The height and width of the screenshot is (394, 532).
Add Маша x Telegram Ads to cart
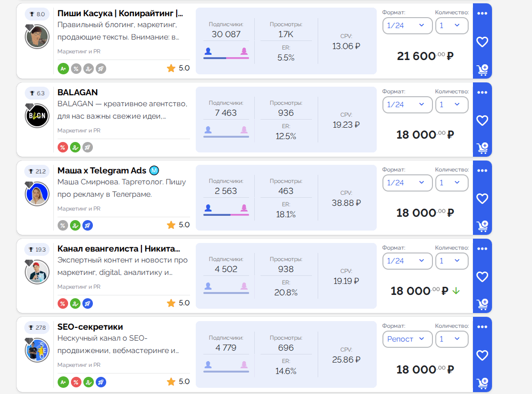(x=482, y=226)
